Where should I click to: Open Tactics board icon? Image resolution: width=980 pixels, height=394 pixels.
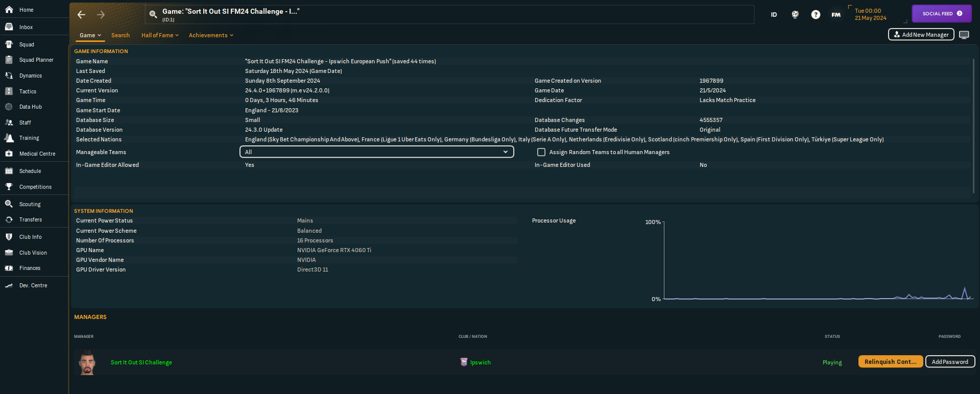[x=9, y=91]
